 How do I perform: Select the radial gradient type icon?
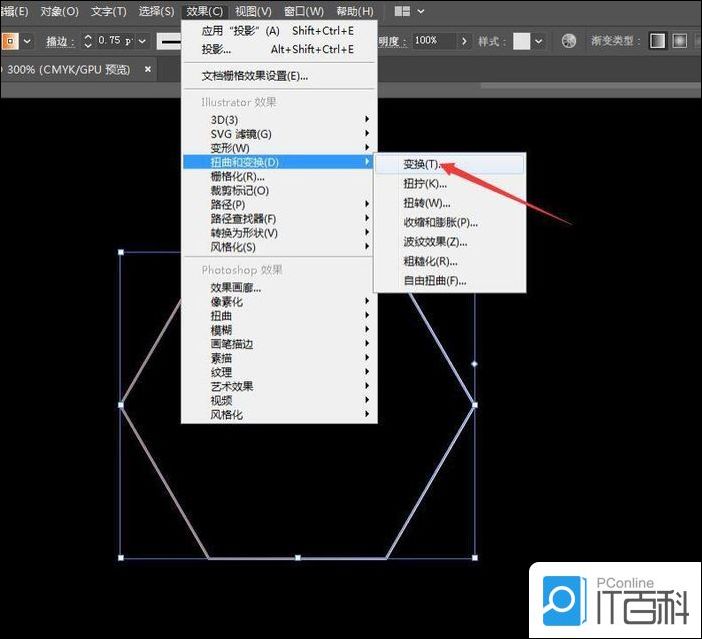tap(680, 41)
